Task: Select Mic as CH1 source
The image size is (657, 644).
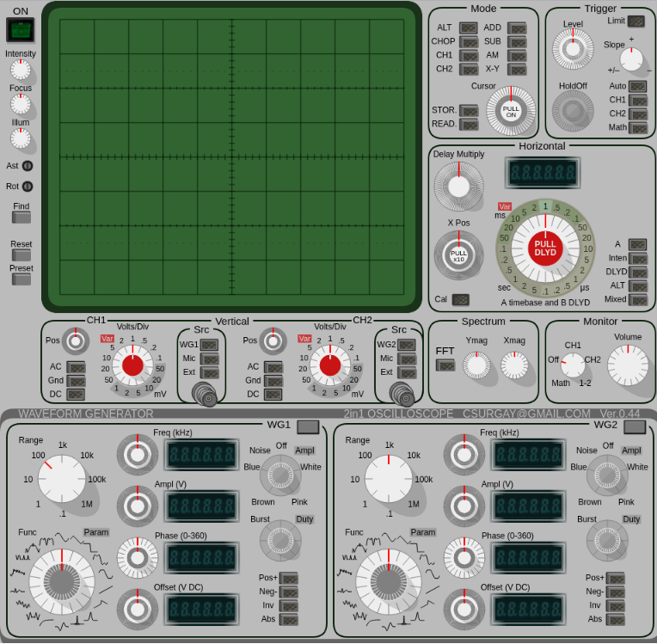Action: [x=210, y=359]
